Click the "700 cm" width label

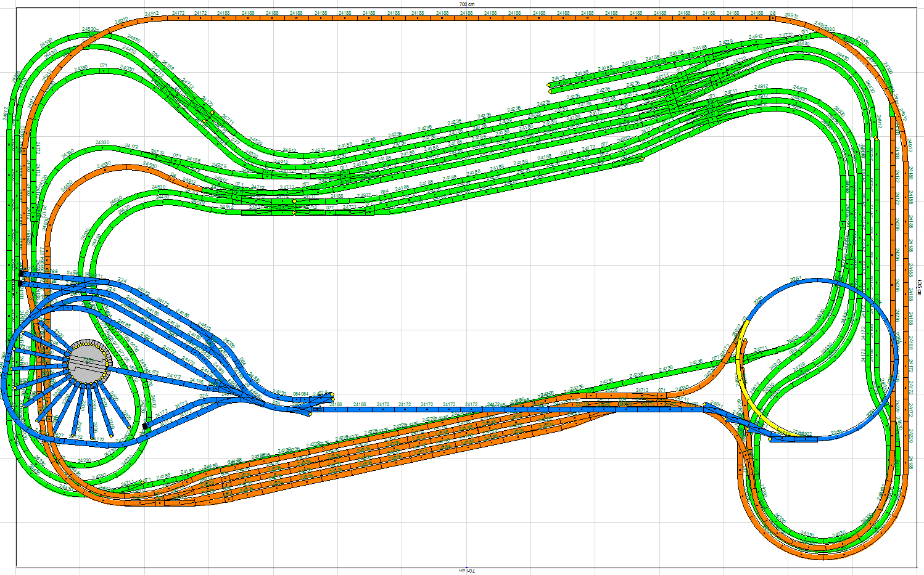tap(467, 4)
